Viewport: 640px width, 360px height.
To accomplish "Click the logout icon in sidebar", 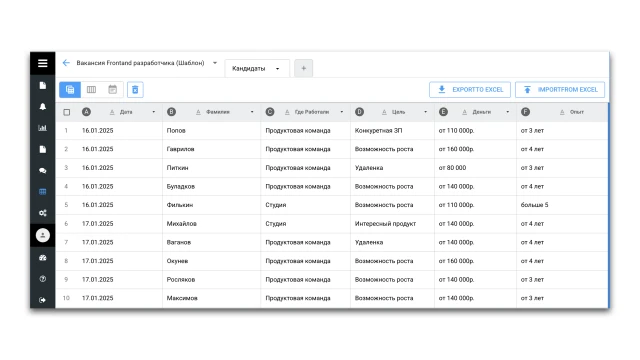I will [42, 300].
